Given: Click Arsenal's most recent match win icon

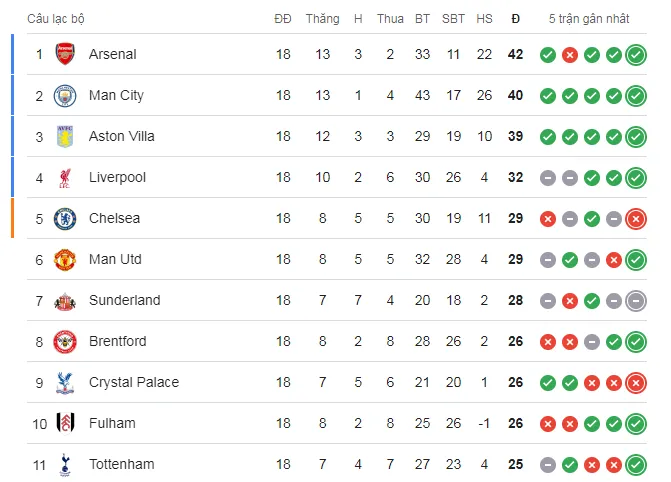Looking at the screenshot, I should point(636,54).
